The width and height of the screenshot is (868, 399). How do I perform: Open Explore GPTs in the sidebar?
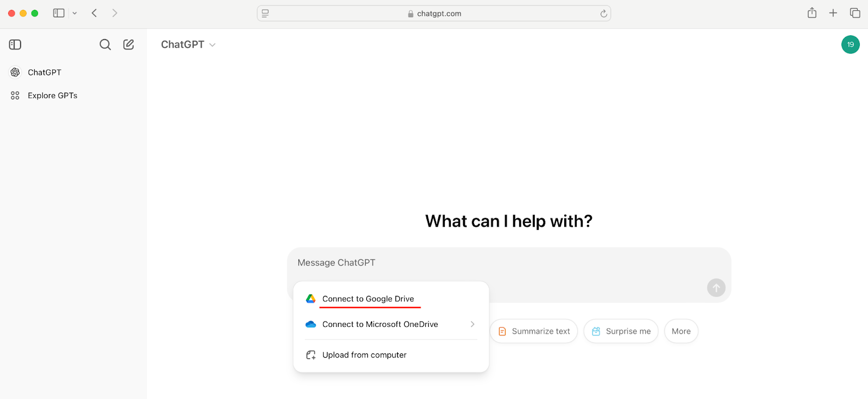73,95
